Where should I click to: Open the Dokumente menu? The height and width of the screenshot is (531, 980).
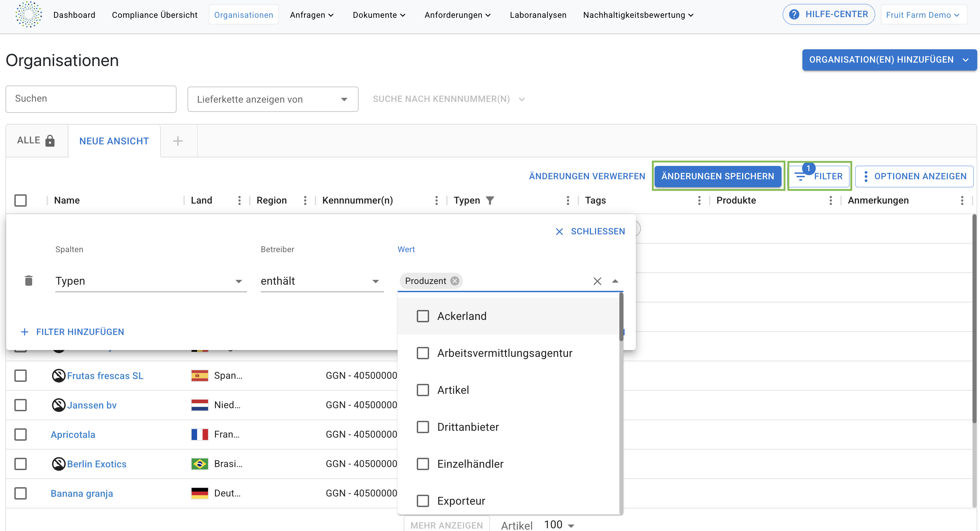tap(379, 15)
